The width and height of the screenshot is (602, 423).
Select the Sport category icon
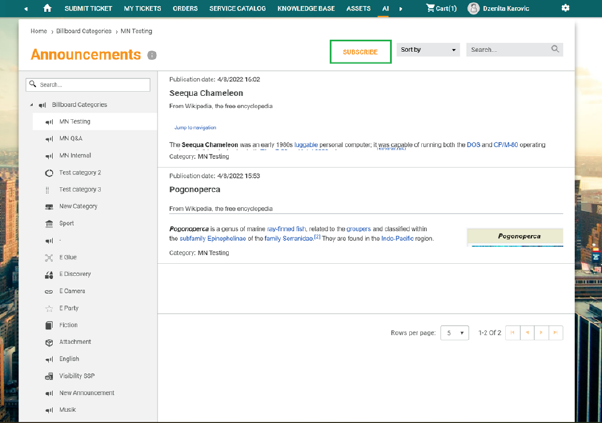pyautogui.click(x=49, y=224)
